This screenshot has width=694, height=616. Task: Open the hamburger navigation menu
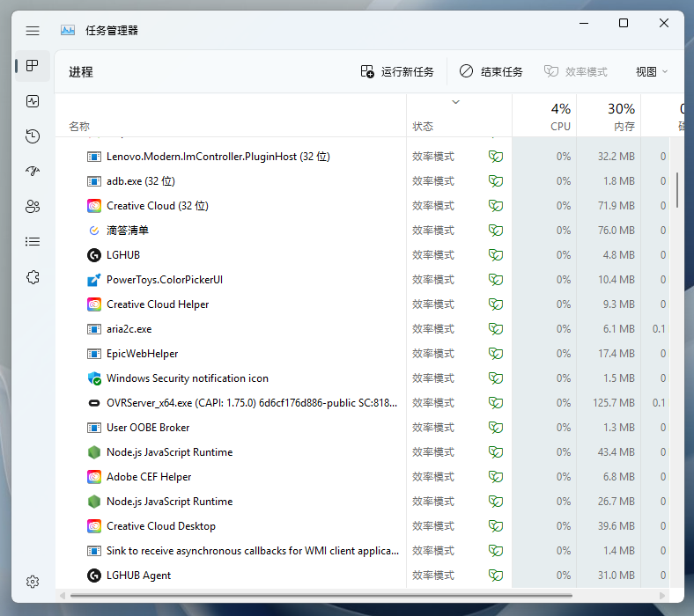coord(33,31)
